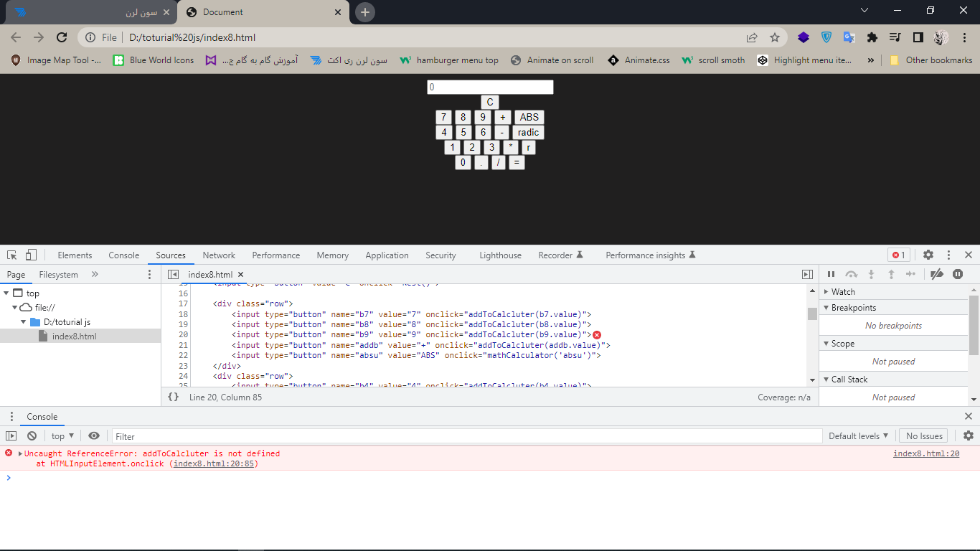Click the calculator display input field
The height and width of the screenshot is (551, 980).
(490, 87)
